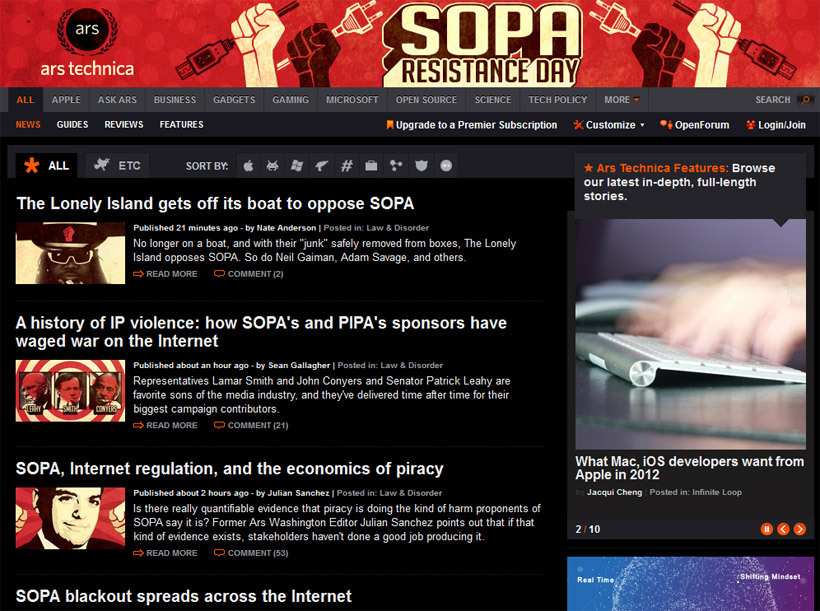Select ALL in the top navigation bar
The width and height of the screenshot is (820, 611).
[x=25, y=99]
